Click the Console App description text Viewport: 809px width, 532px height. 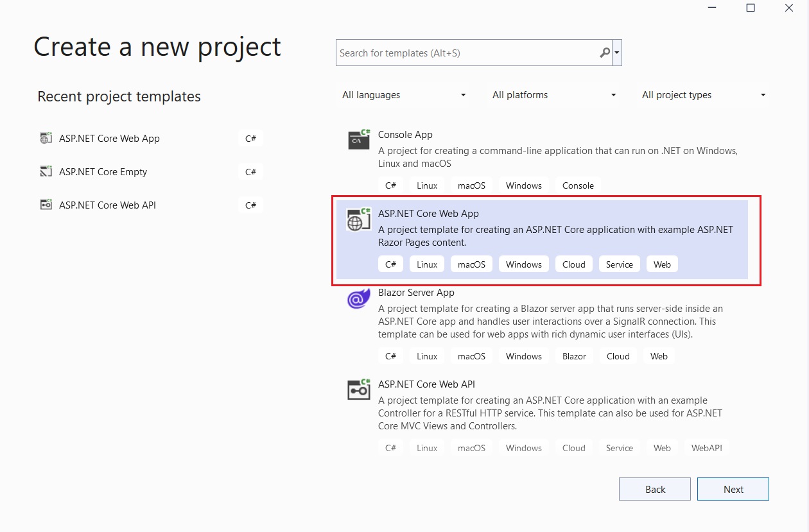pyautogui.click(x=558, y=157)
